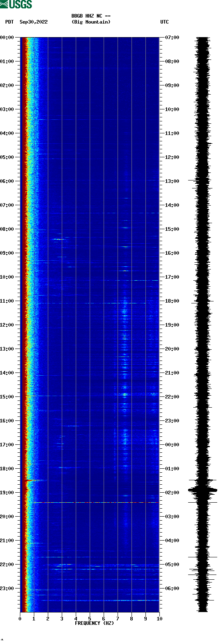Click the 09:00 PDT time label

[7, 253]
